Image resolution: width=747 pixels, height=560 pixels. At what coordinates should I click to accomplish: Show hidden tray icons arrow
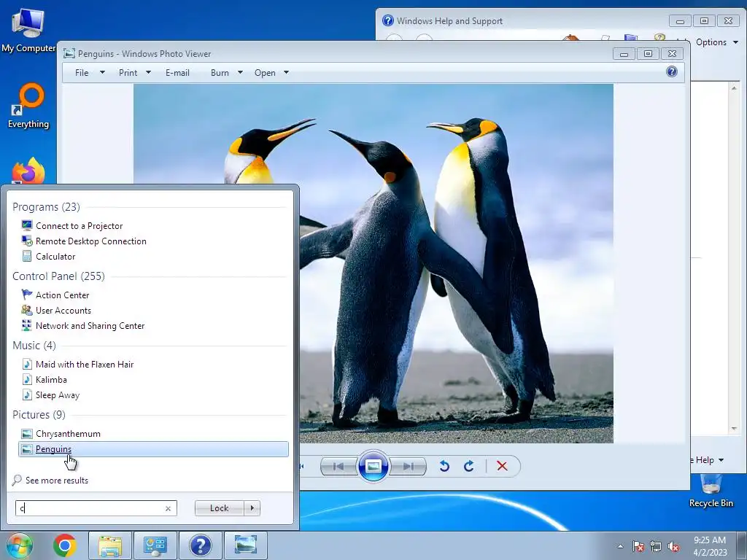(620, 546)
